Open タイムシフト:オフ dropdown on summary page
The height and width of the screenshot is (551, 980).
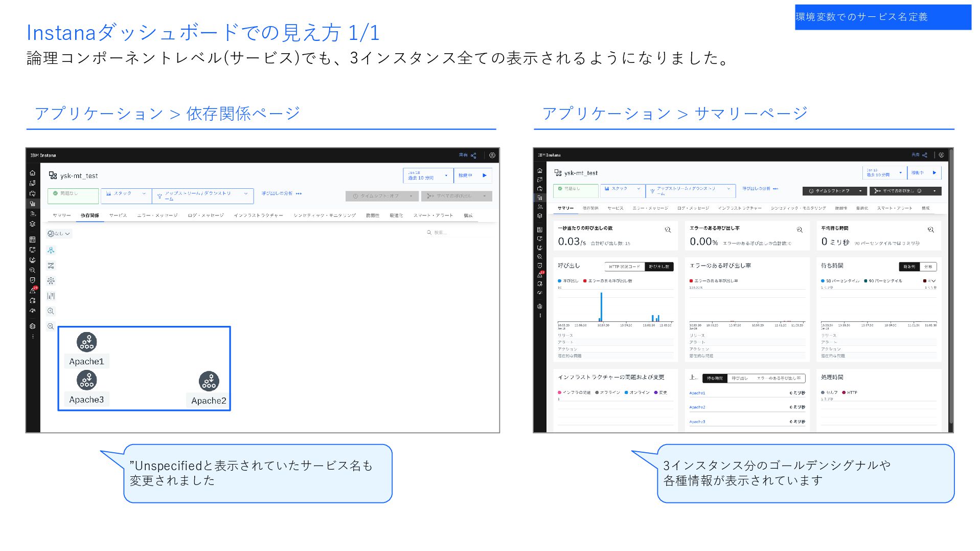pyautogui.click(x=835, y=191)
